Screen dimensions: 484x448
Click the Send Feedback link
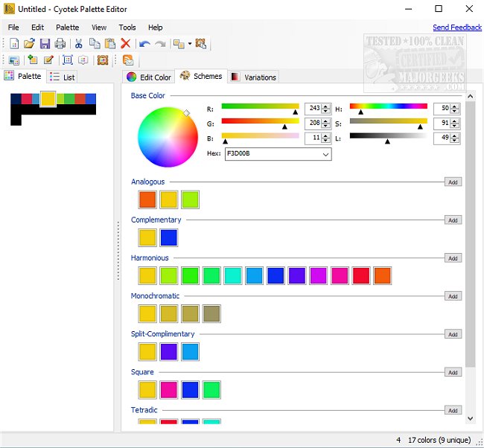point(457,28)
